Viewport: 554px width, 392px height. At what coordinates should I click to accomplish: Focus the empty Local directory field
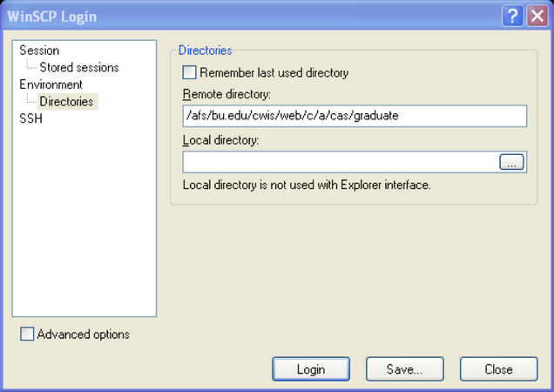[340, 162]
